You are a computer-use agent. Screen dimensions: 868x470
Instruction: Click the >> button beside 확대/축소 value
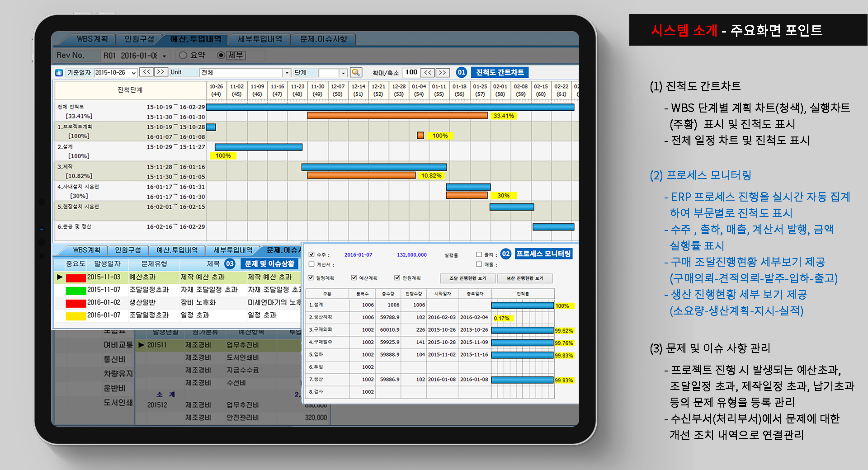[x=443, y=72]
